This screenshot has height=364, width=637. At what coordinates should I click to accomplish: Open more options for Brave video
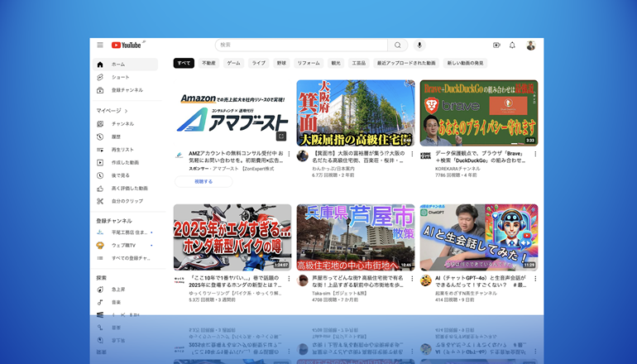coord(535,154)
